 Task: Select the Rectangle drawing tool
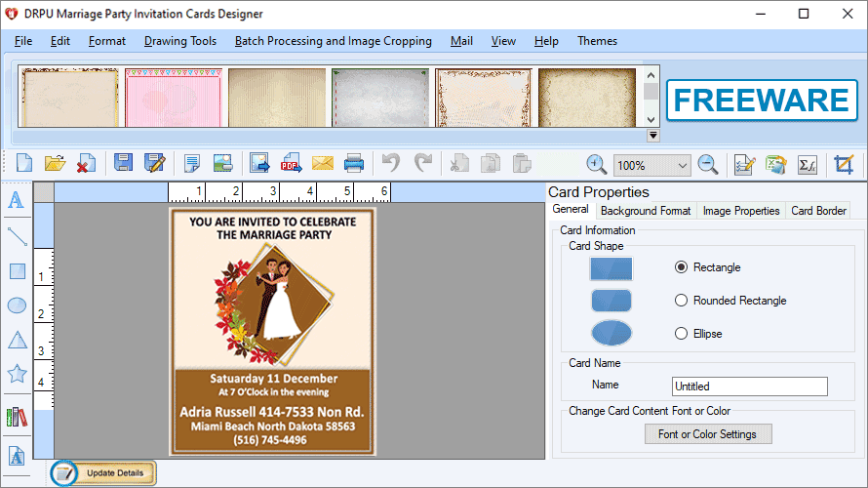click(x=18, y=271)
